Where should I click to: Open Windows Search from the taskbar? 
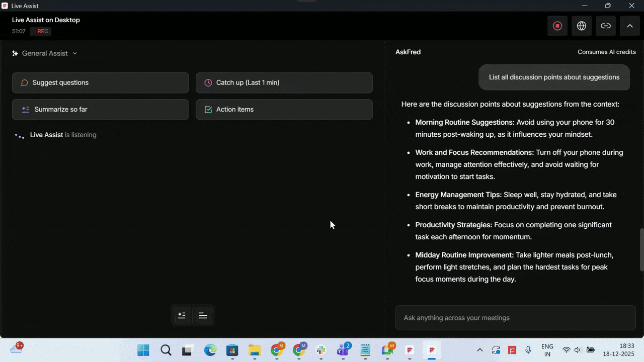point(166,350)
